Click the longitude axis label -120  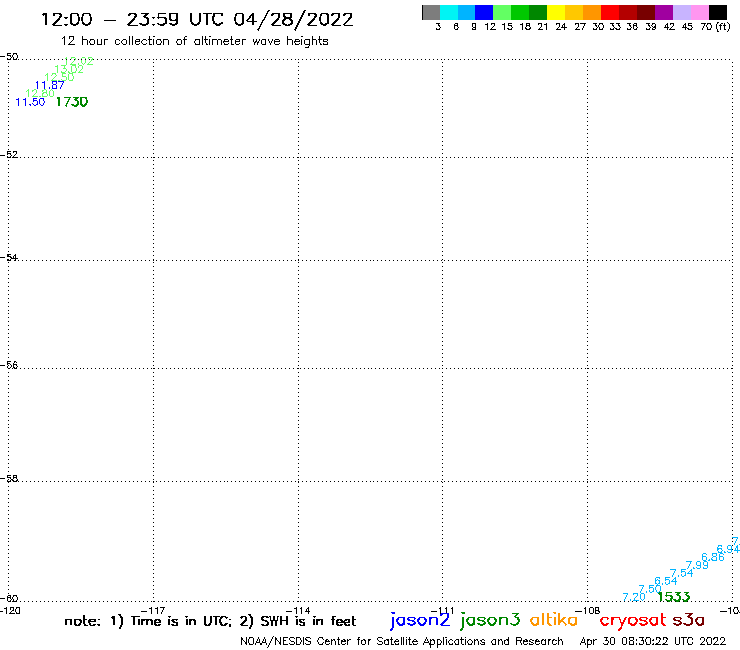click(x=10, y=611)
